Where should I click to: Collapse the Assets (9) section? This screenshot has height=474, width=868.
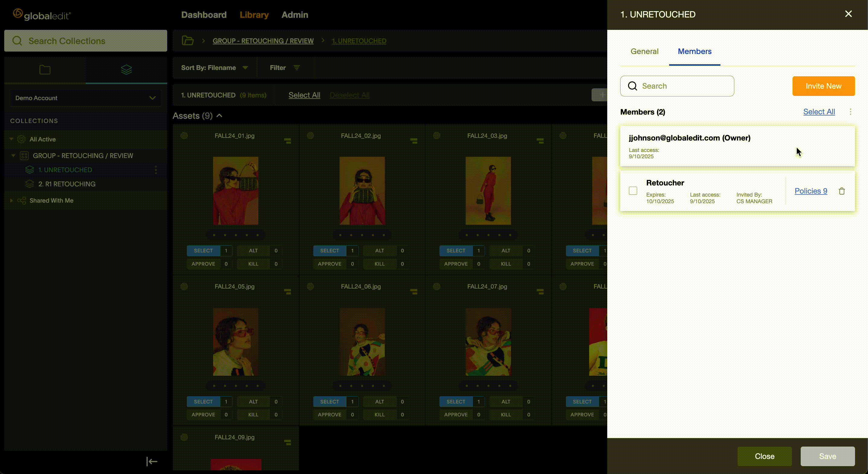[219, 115]
